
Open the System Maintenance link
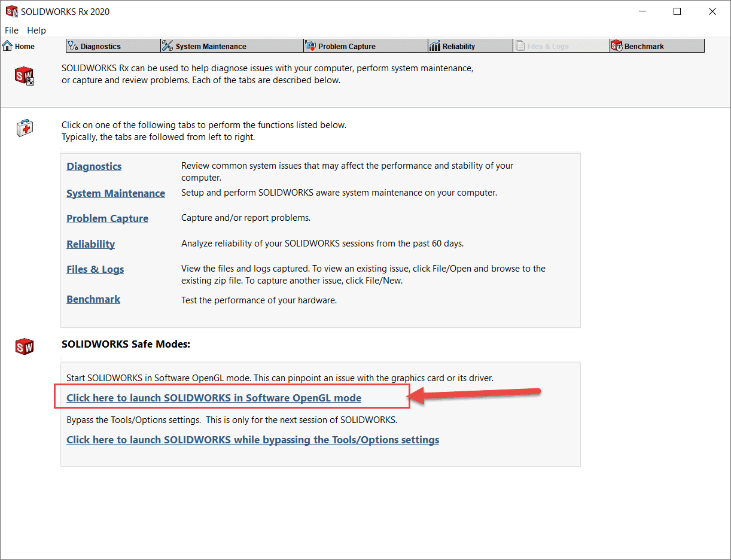click(x=115, y=193)
